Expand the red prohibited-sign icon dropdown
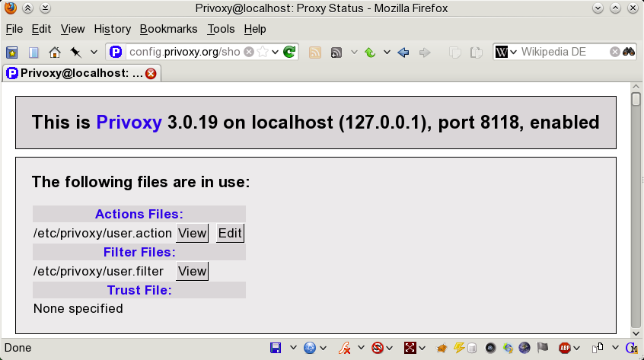The image size is (644, 360). tap(389, 348)
